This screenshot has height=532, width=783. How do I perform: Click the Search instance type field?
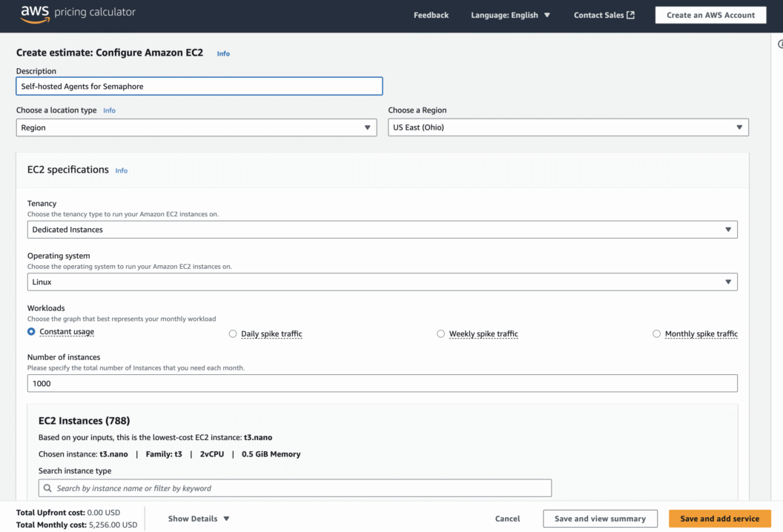click(x=295, y=488)
